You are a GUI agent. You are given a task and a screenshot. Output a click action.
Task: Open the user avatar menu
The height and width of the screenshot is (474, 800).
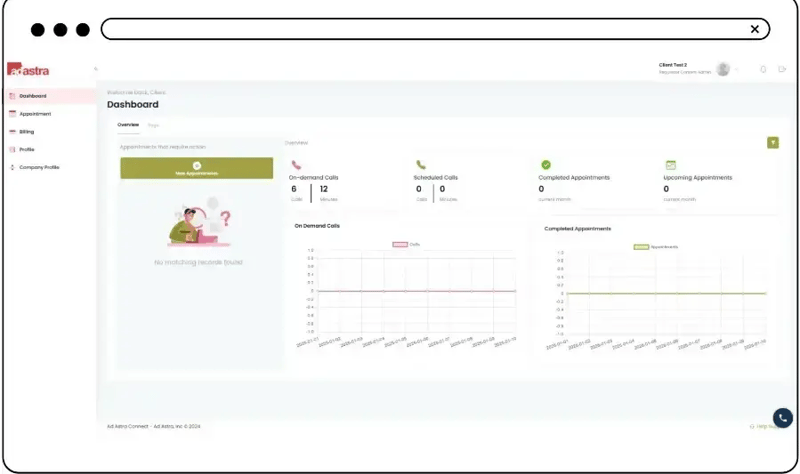(722, 69)
